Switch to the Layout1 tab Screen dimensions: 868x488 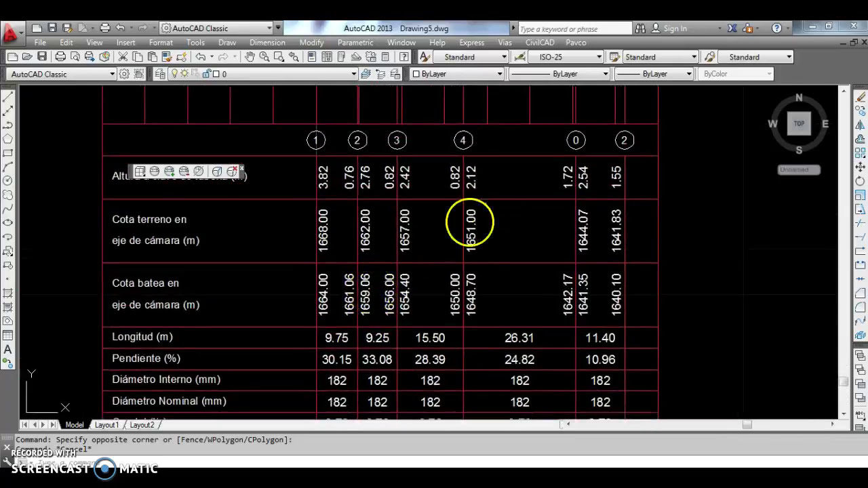click(x=106, y=425)
